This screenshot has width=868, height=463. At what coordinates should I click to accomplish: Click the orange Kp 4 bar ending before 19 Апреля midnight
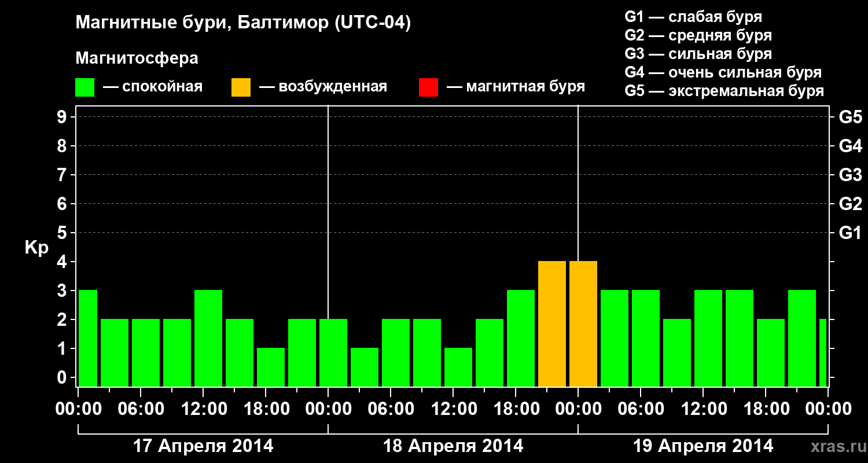[x=552, y=324]
